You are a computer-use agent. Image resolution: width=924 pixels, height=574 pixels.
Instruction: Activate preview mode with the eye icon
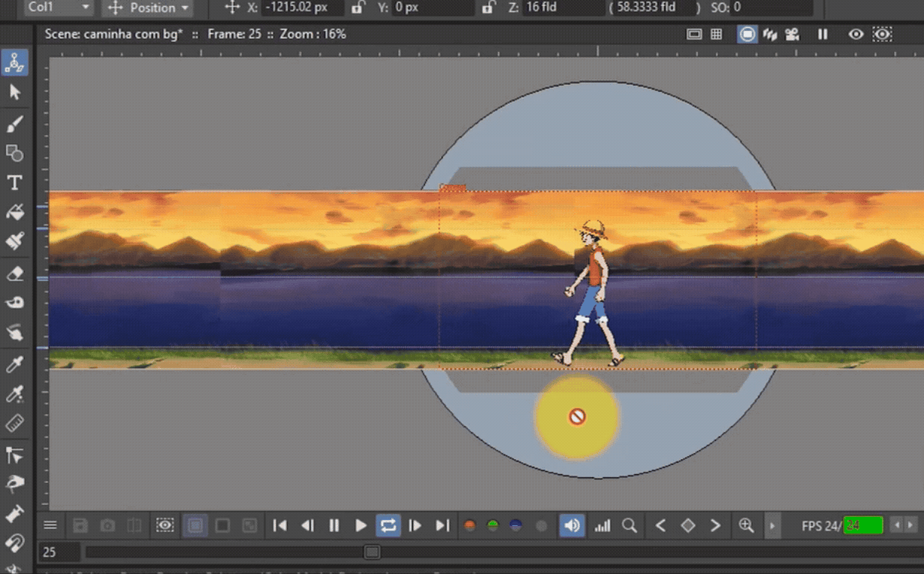coord(855,34)
